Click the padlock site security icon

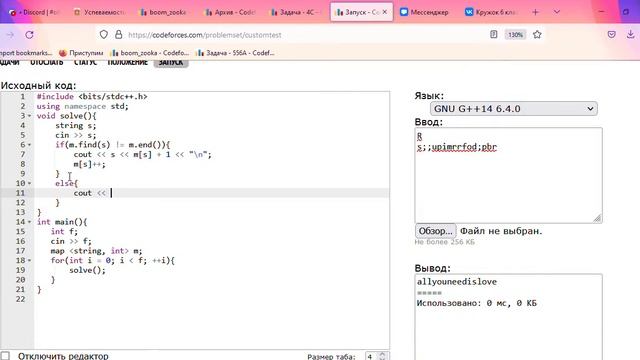pyautogui.click(x=118, y=35)
